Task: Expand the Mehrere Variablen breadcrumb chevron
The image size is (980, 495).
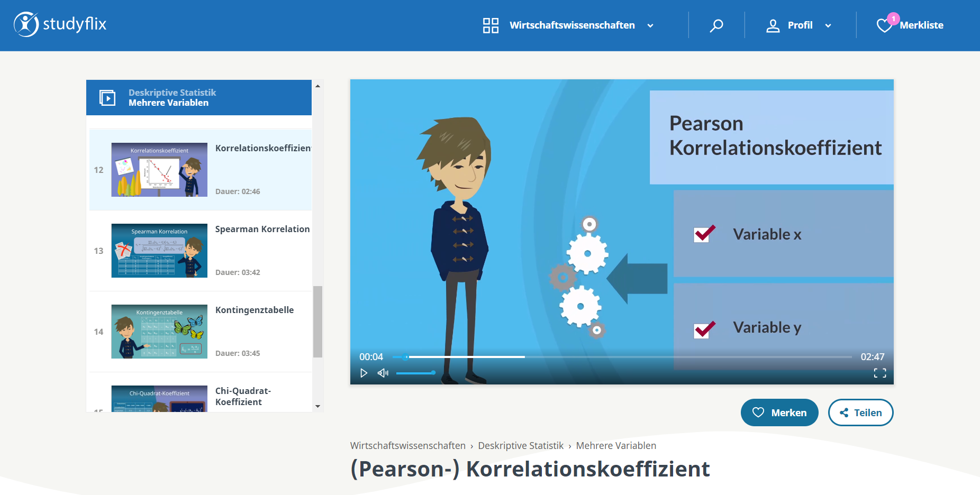Action: tap(570, 446)
